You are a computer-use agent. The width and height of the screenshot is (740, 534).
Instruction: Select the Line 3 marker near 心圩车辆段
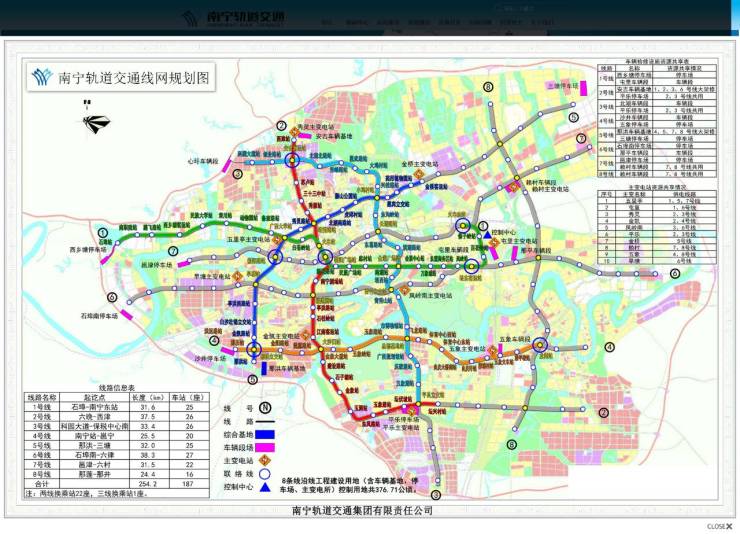237,172
